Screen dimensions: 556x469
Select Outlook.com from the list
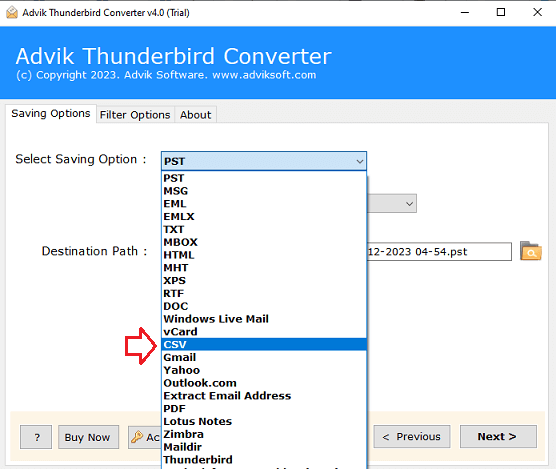click(264, 383)
